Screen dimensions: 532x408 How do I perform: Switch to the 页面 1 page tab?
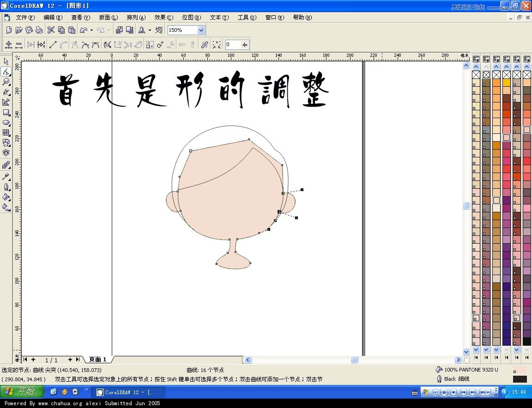click(x=97, y=360)
